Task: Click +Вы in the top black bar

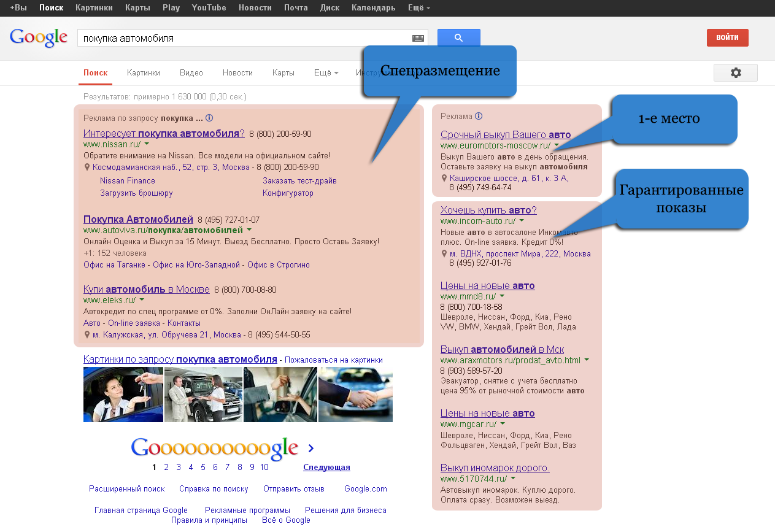Action: (18, 8)
